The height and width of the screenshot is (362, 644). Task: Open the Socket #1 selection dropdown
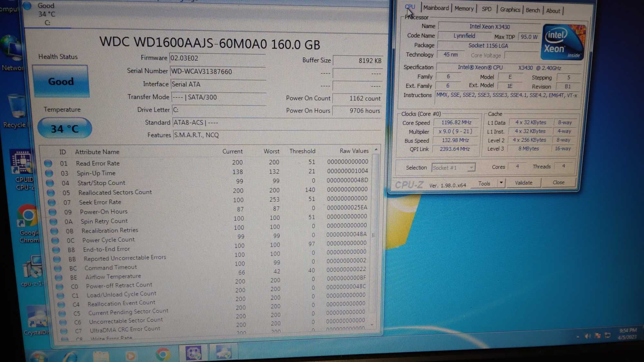[x=453, y=168]
